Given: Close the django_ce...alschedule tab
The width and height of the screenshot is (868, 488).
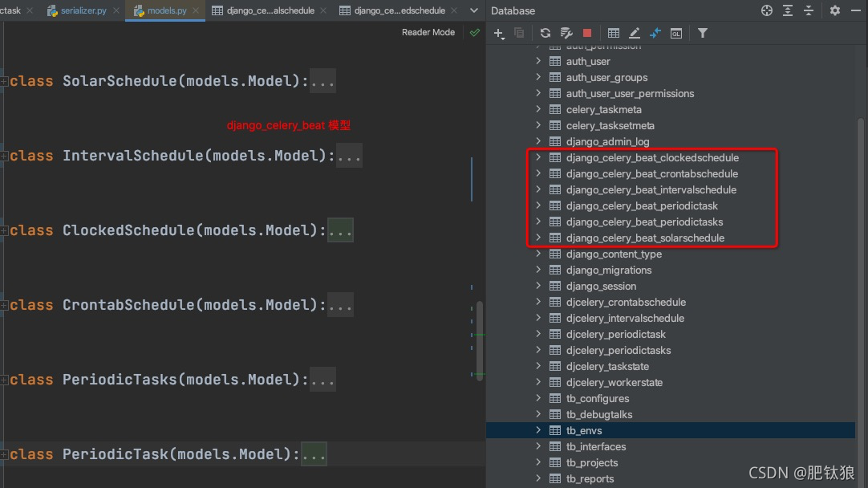Looking at the screenshot, I should pyautogui.click(x=323, y=10).
